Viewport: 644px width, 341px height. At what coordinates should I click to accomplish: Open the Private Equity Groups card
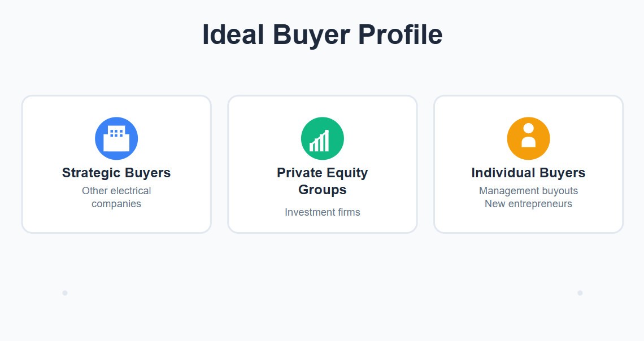tap(323, 164)
